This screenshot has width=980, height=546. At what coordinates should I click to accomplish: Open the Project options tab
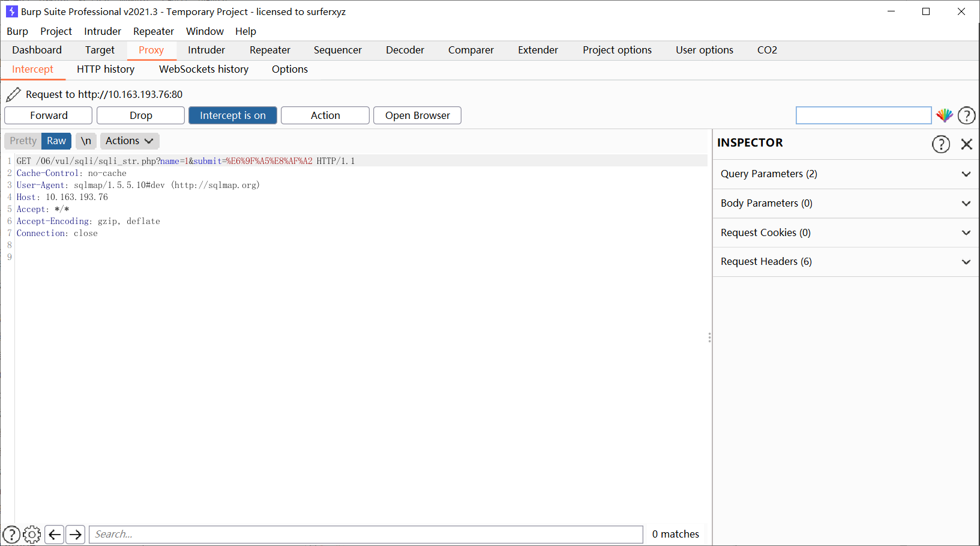tap(617, 50)
